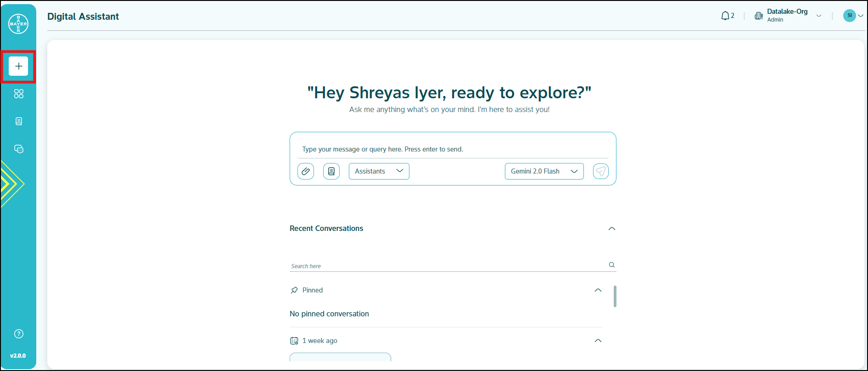Open the Assistants dropdown

379,171
